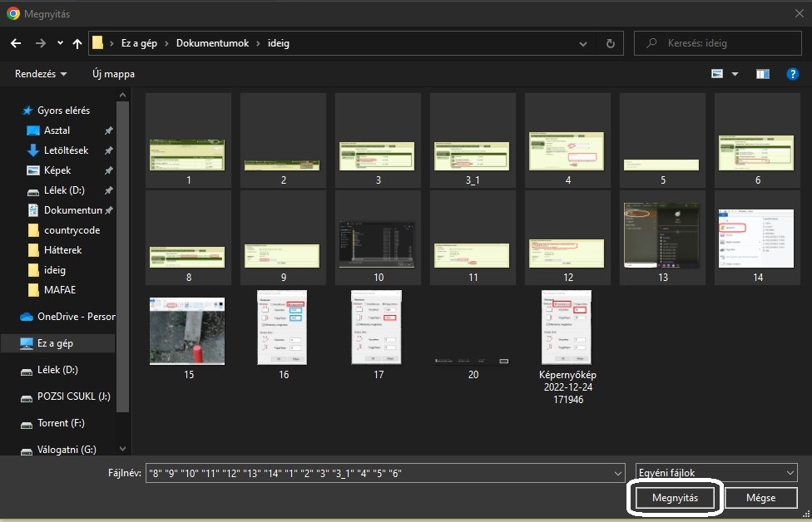Click Ez a gép in address breadcrumb
This screenshot has height=522, width=812.
[x=139, y=43]
